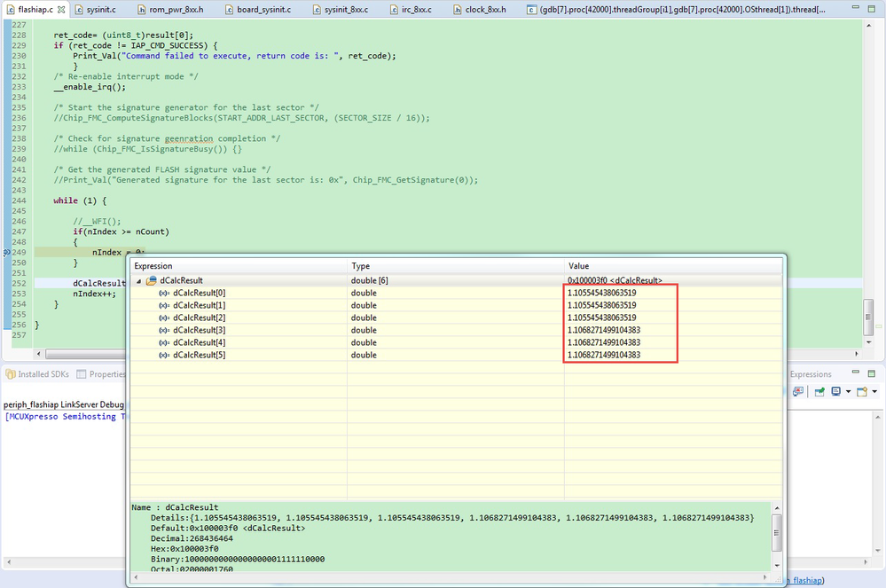Viewport: 886px width, 588px height.
Task: Click the terminate all debug sessions icon
Action: click(798, 391)
